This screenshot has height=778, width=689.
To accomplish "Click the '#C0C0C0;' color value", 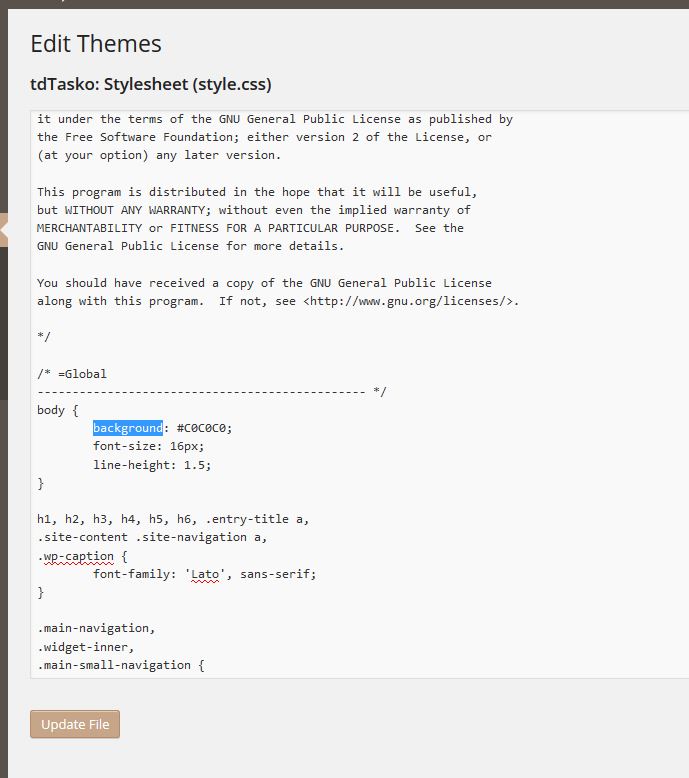I will (x=204, y=428).
